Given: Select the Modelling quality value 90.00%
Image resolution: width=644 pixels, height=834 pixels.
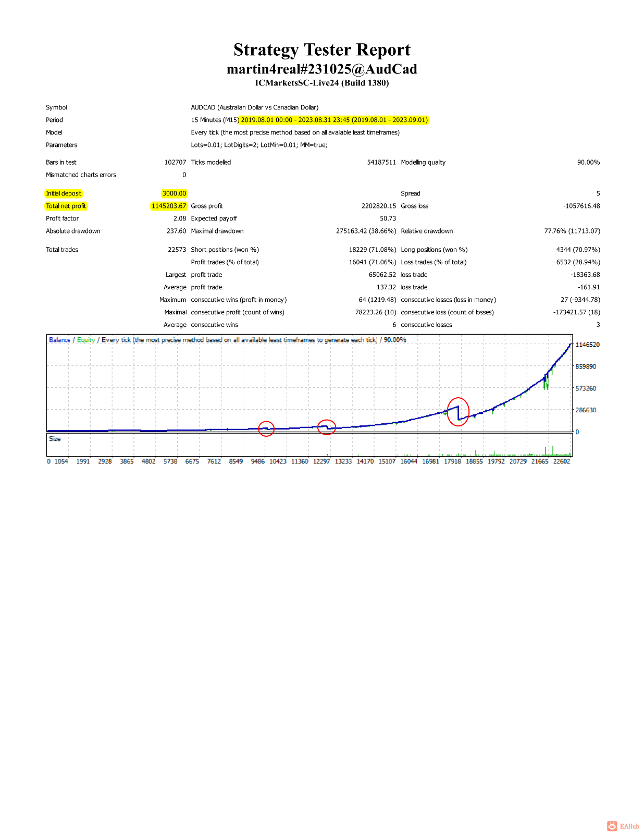Looking at the screenshot, I should pos(588,162).
